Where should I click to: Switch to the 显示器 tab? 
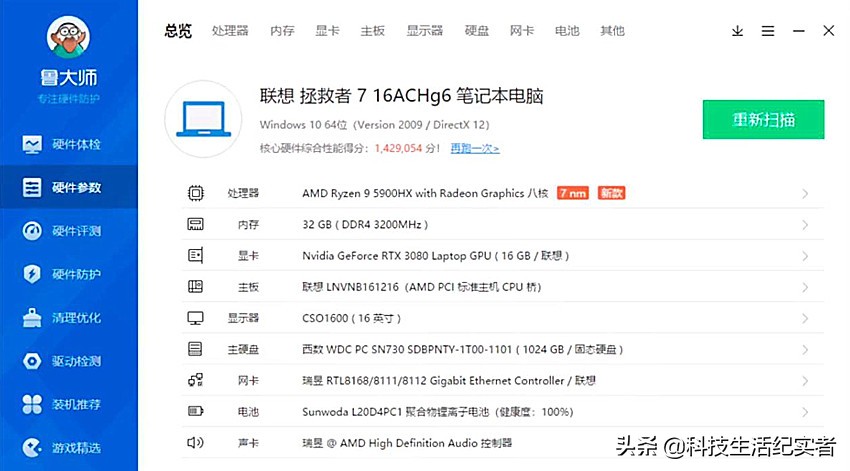tap(425, 31)
